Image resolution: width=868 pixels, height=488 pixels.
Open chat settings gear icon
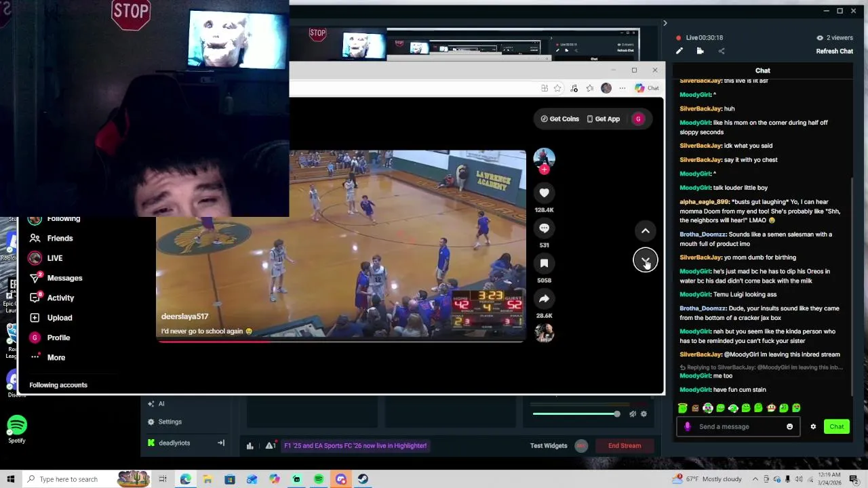[813, 427]
